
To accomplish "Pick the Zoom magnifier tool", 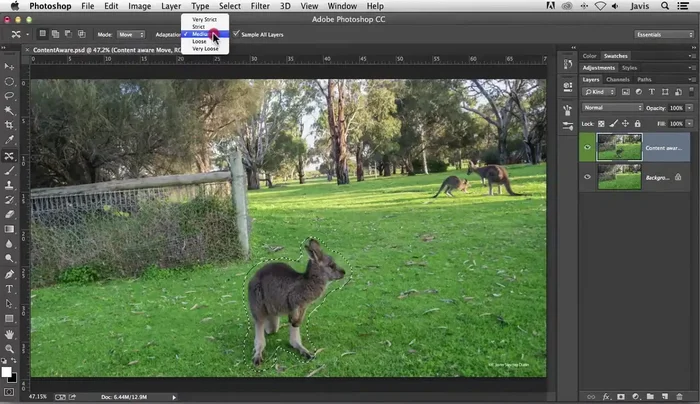I will [x=9, y=348].
